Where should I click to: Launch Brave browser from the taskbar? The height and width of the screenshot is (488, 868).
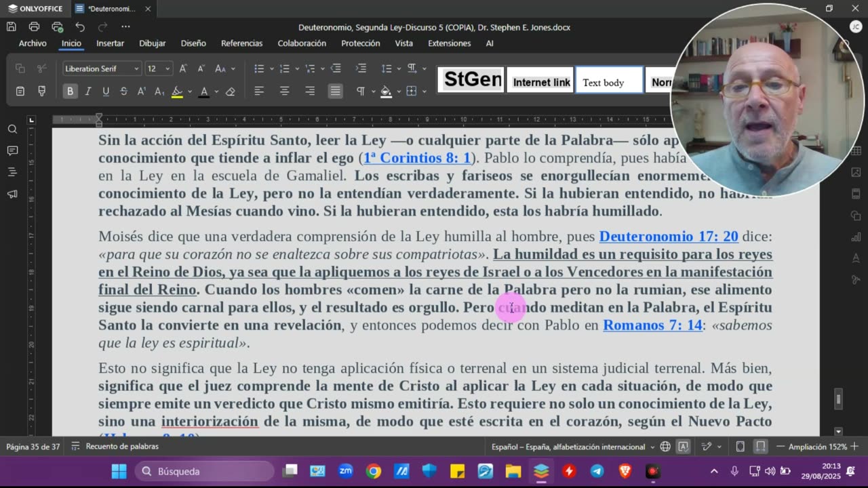pos(625,471)
